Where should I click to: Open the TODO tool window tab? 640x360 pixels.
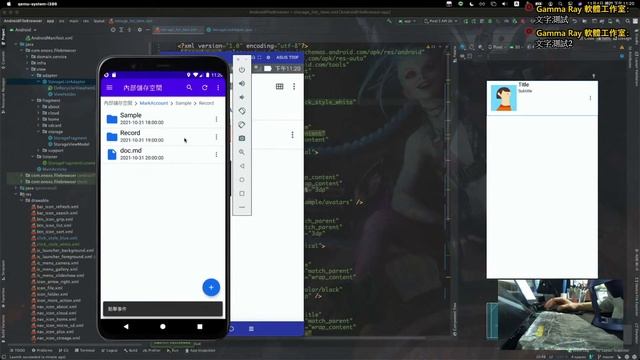pyautogui.click(x=18, y=350)
